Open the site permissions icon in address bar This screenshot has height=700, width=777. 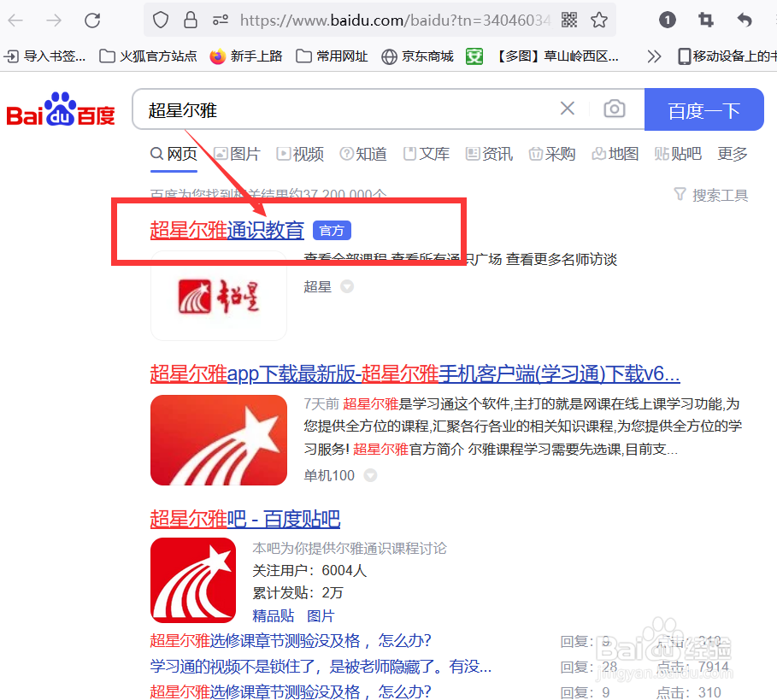click(220, 21)
